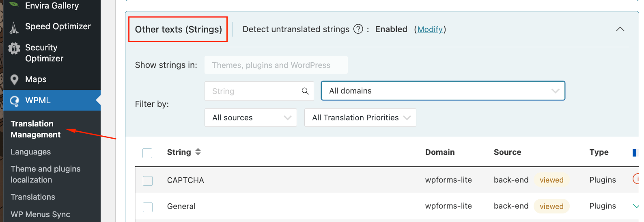
Task: Go to the Languages submenu
Action: coord(31,152)
